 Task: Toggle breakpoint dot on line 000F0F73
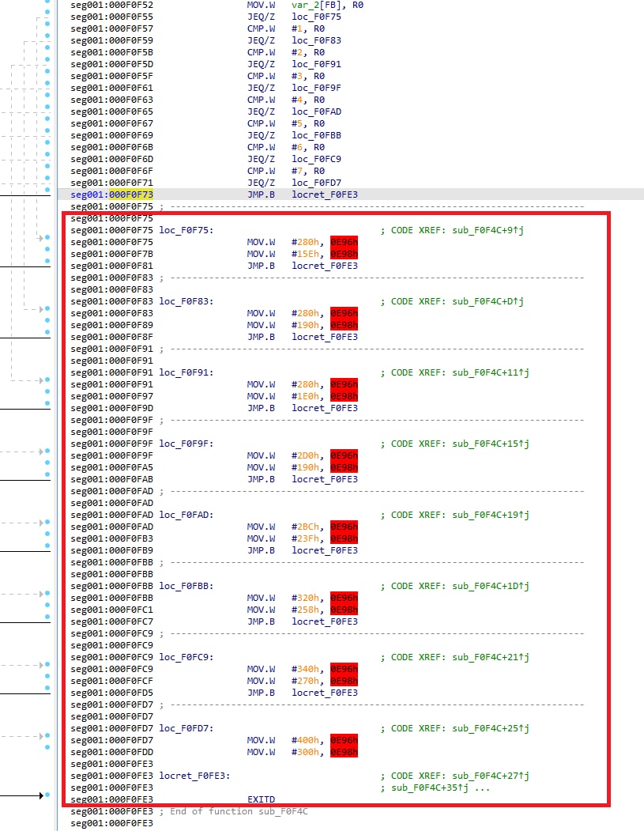click(x=48, y=195)
